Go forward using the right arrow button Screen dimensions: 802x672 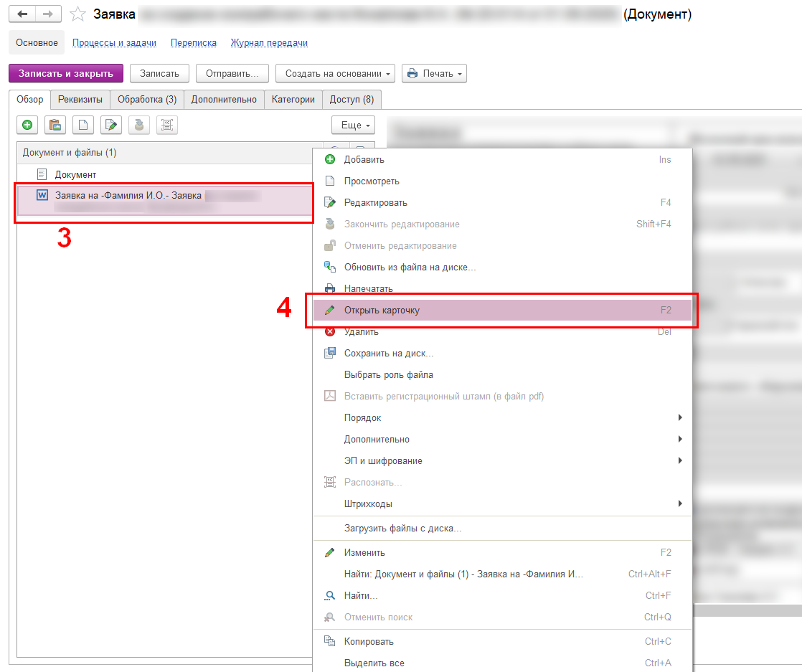click(x=47, y=14)
